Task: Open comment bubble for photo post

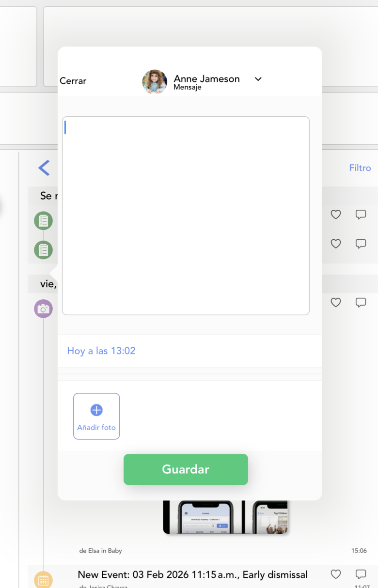Action: click(361, 302)
